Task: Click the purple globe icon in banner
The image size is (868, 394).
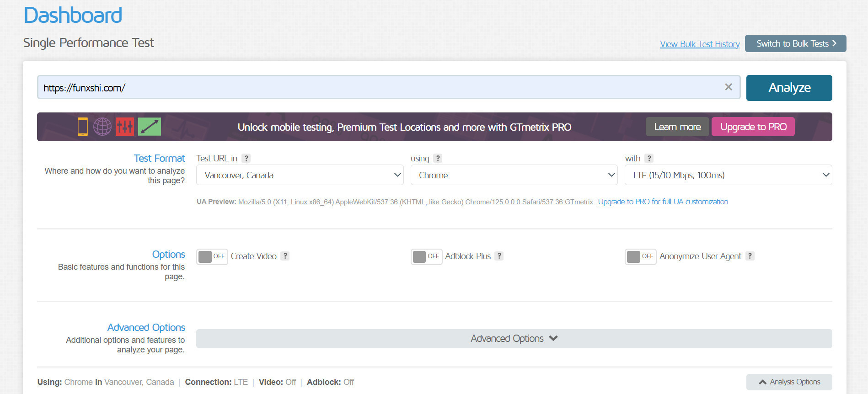Action: [x=102, y=127]
